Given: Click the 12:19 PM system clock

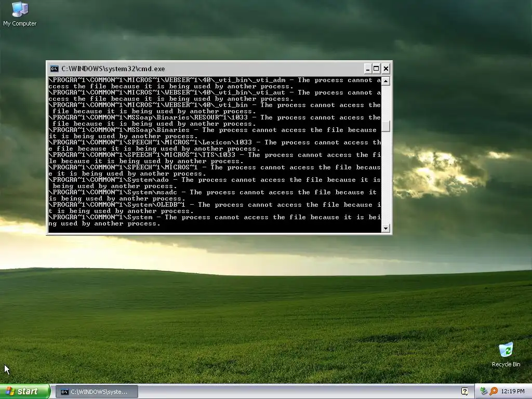Looking at the screenshot, I should click(513, 392).
